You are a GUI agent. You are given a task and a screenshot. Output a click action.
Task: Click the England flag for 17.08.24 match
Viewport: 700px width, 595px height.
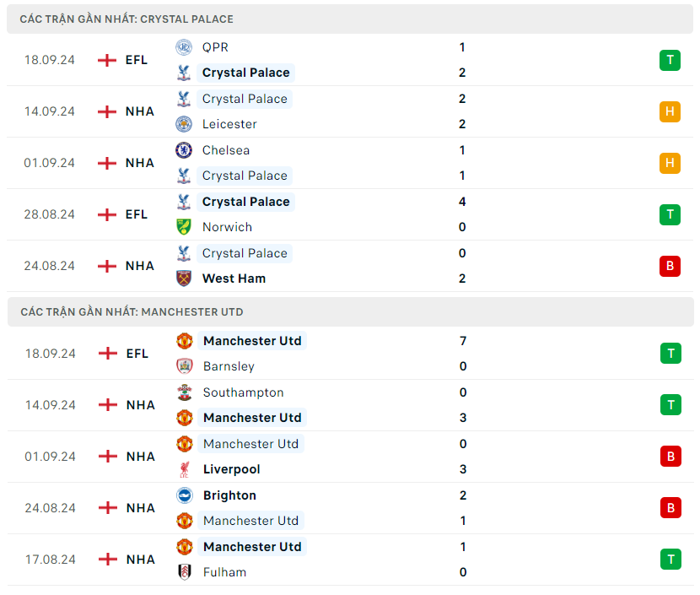[107, 560]
